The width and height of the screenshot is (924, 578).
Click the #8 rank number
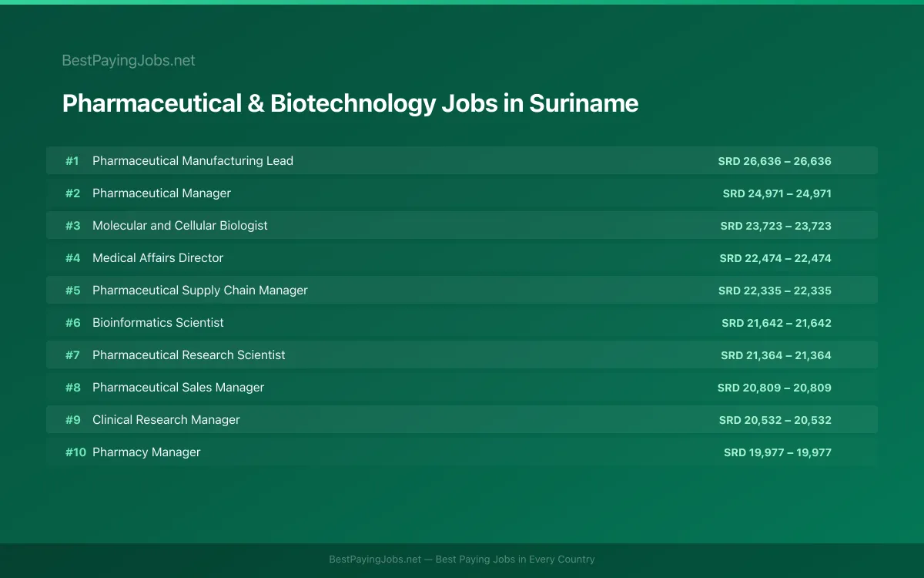point(72,388)
